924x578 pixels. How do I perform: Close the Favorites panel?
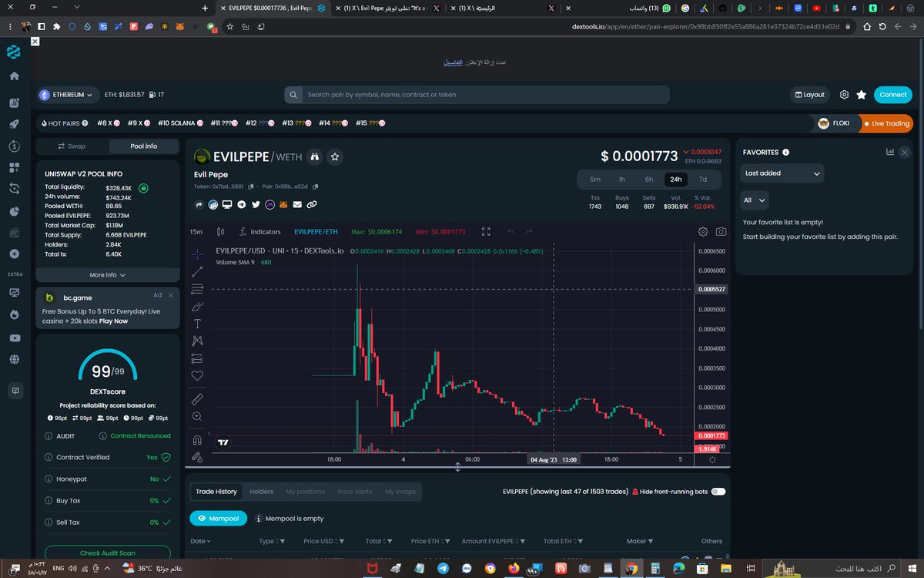(905, 153)
